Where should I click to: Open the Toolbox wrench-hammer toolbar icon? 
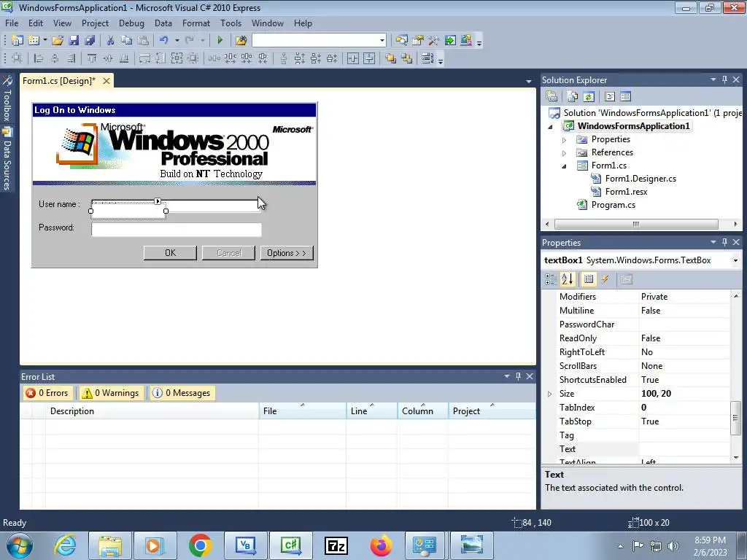tap(434, 41)
